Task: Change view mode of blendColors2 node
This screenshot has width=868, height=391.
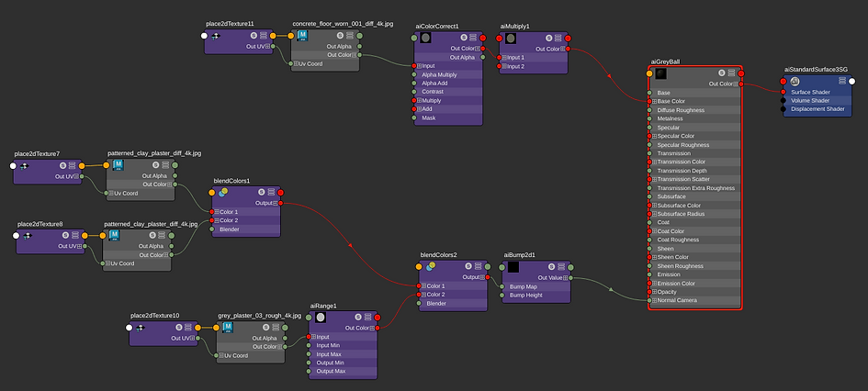Action: [x=478, y=266]
